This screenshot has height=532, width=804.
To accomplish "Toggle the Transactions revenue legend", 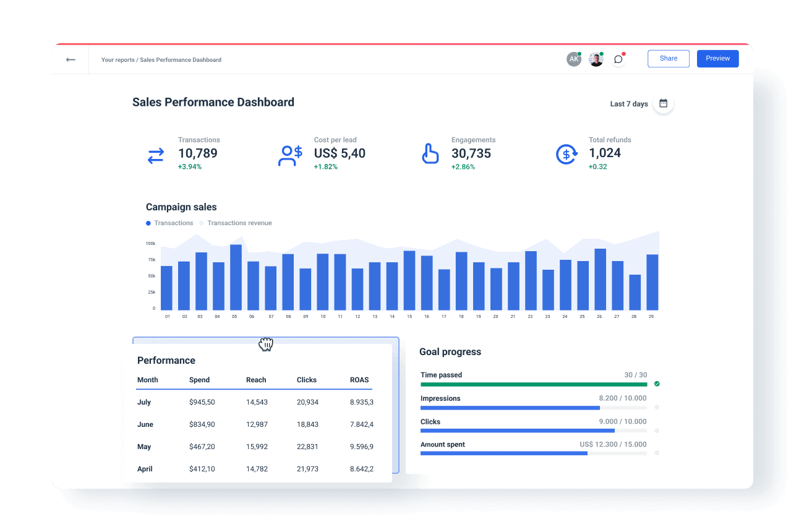I will (x=236, y=223).
